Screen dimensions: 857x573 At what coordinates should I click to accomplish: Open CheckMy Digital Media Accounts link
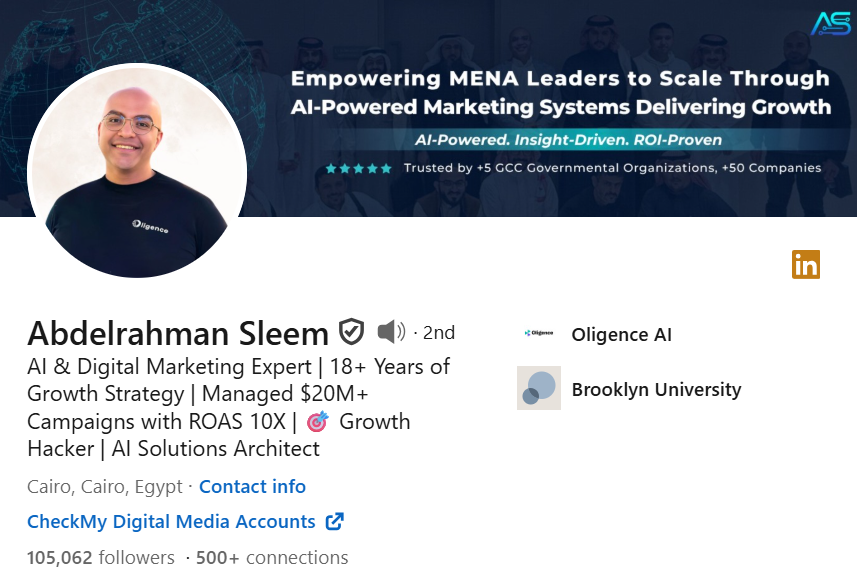pos(171,521)
